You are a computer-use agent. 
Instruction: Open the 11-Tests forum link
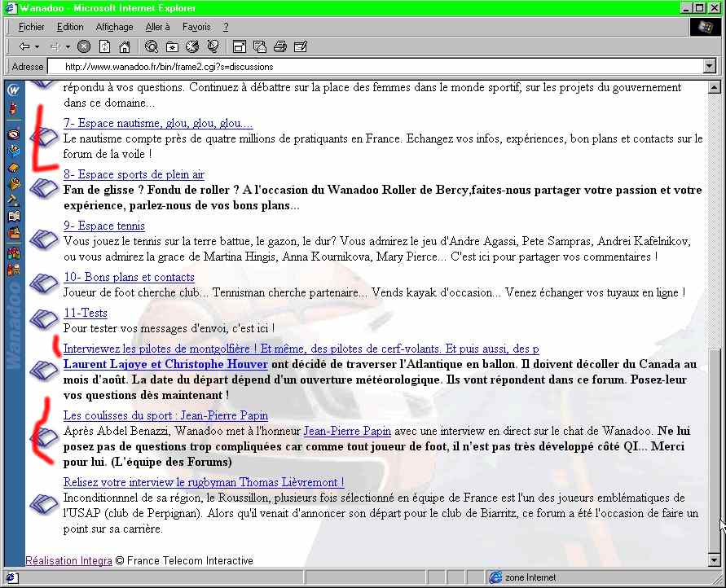coord(86,314)
